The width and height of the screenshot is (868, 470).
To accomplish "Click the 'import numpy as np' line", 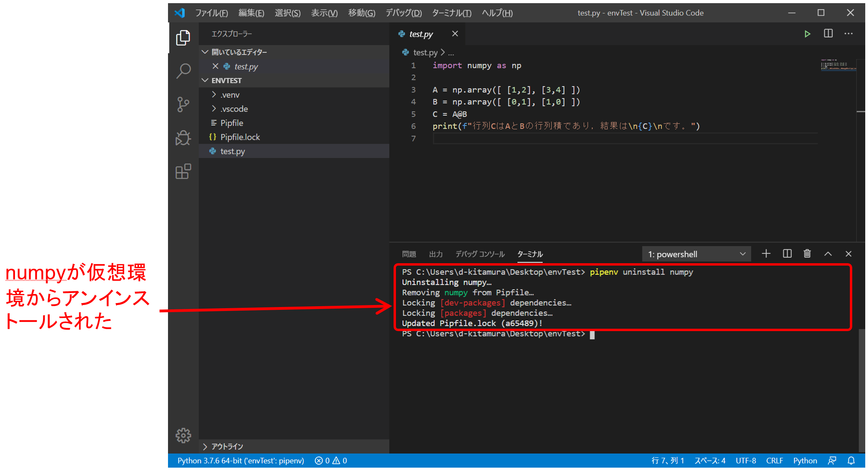I will [477, 66].
